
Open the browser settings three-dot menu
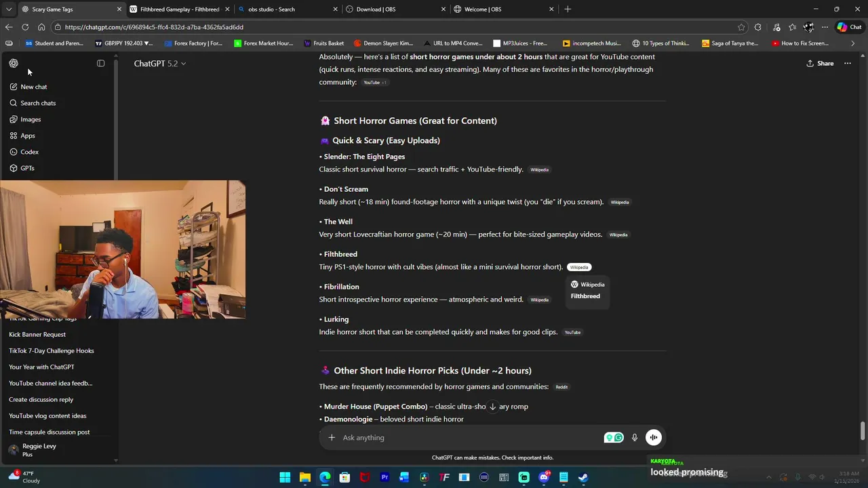click(825, 27)
